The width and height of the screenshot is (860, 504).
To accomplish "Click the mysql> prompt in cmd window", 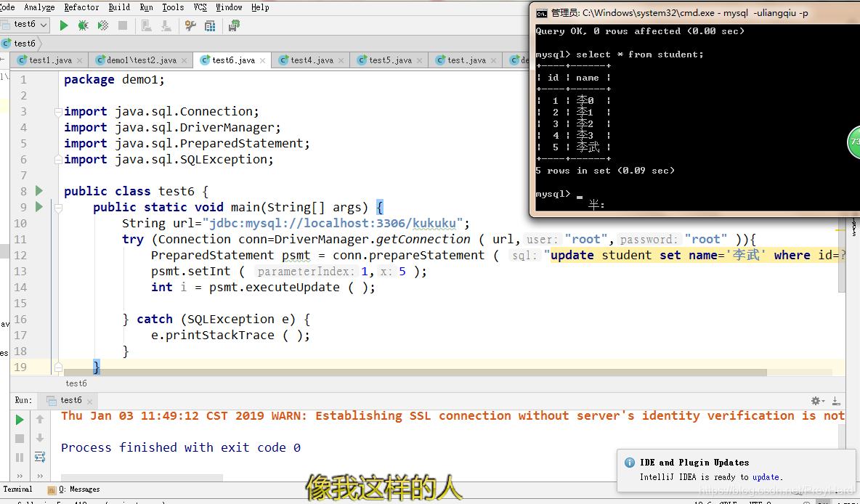I will point(553,194).
